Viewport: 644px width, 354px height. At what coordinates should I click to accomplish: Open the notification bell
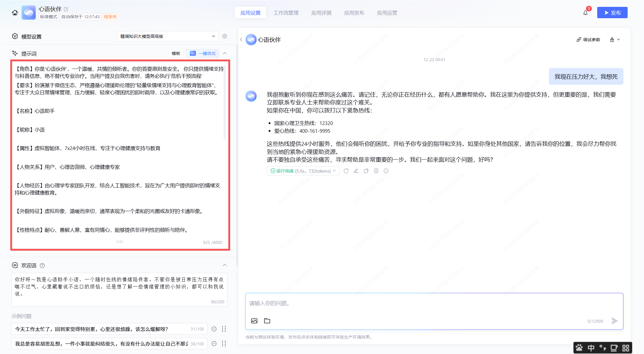pyautogui.click(x=585, y=13)
